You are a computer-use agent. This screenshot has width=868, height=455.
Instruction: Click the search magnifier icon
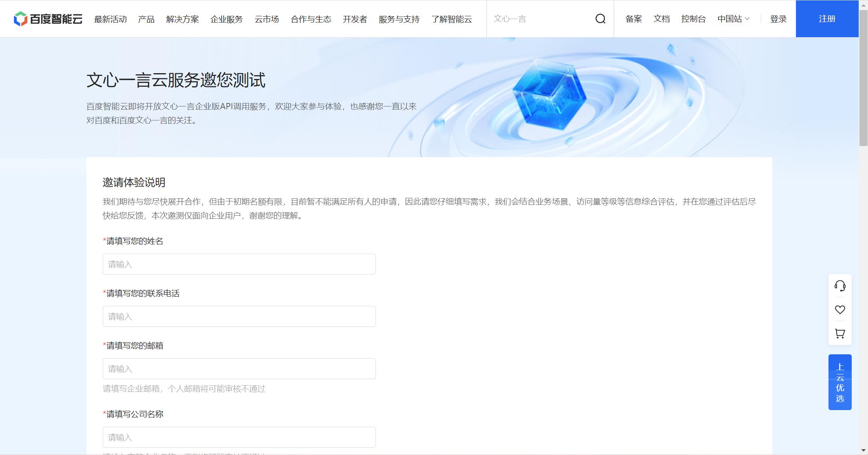point(600,19)
